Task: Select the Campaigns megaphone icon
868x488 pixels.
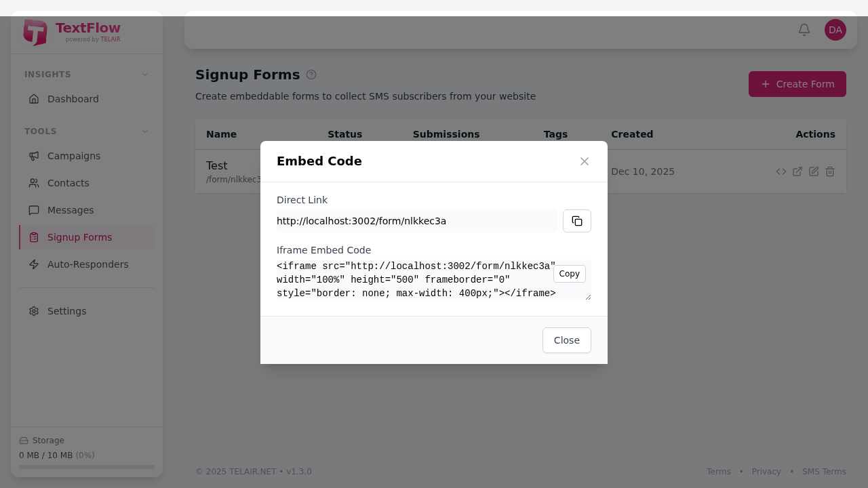Action: point(34,156)
